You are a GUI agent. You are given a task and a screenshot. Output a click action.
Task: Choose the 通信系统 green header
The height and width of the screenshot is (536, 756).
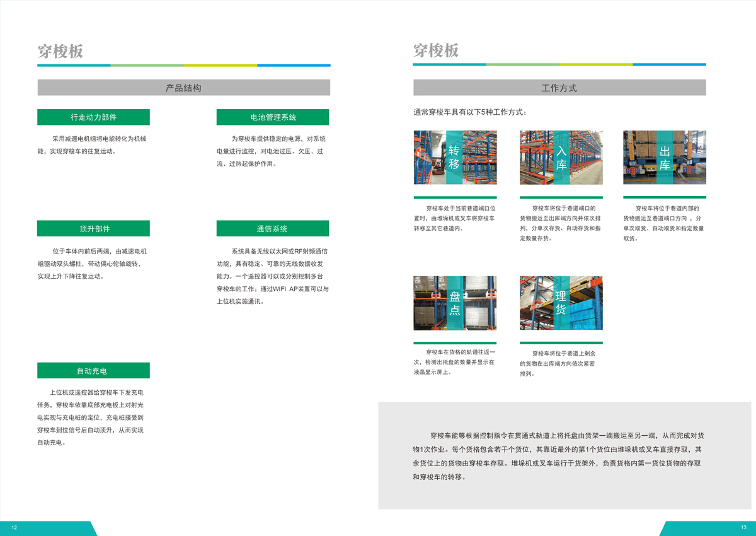pos(272,228)
